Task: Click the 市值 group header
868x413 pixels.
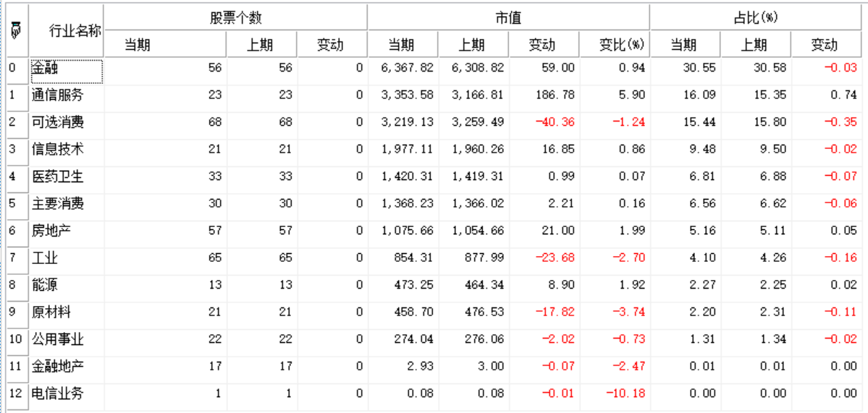Action: tap(508, 17)
